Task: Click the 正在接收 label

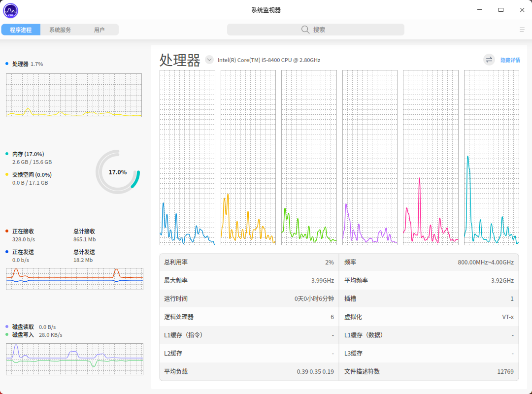Action: [23, 231]
